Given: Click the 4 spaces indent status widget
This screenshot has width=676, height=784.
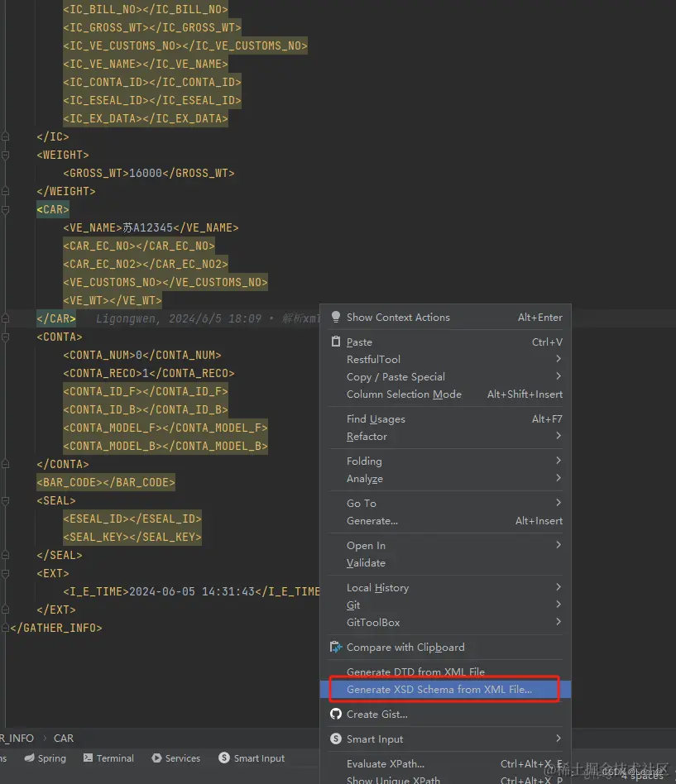Looking at the screenshot, I should tap(642, 776).
